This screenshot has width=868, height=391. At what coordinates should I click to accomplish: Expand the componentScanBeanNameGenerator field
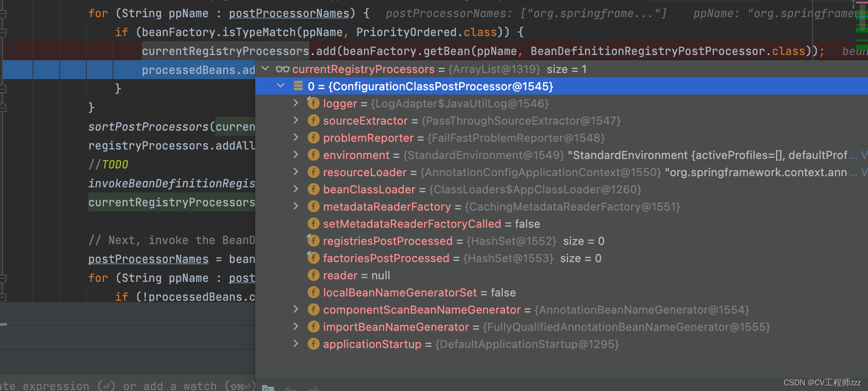296,309
